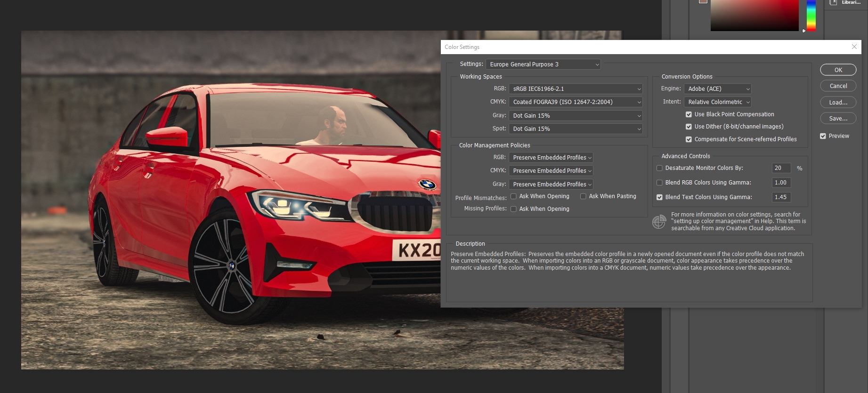The height and width of the screenshot is (393, 868).
Task: Disable Use Black Point Compensation
Action: click(x=689, y=114)
